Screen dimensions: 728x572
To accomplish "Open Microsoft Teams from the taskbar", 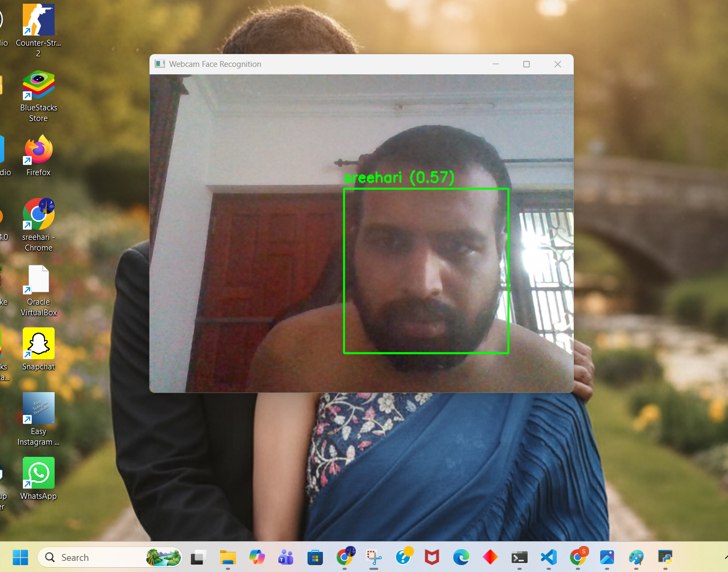I will point(286,557).
